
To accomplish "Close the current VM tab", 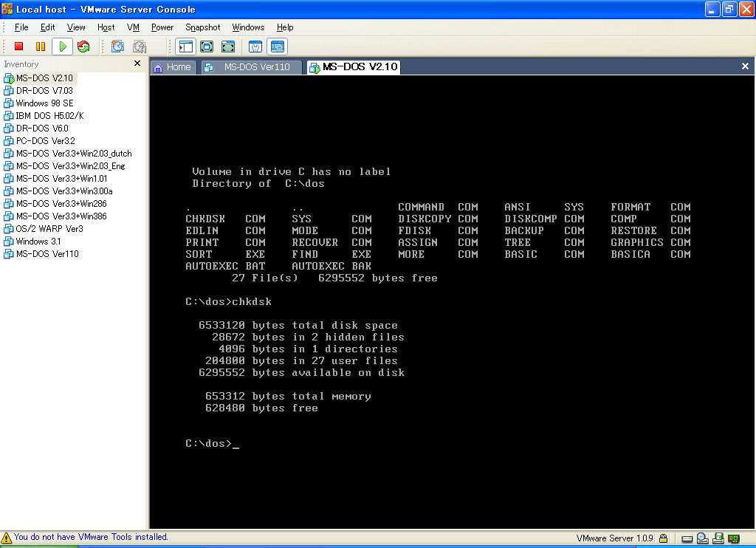I will [745, 66].
